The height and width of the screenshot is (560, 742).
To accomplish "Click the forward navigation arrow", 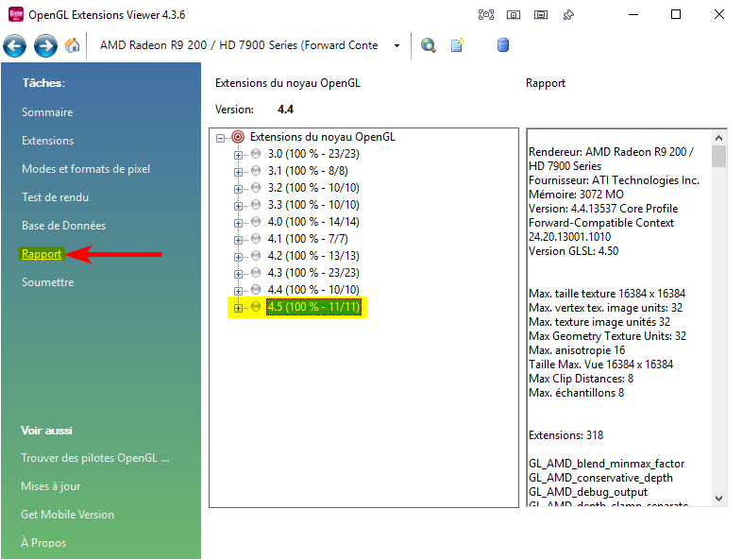I will click(45, 45).
